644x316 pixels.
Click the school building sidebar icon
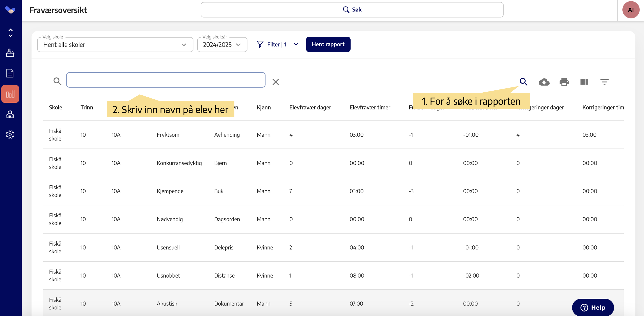[x=10, y=114]
